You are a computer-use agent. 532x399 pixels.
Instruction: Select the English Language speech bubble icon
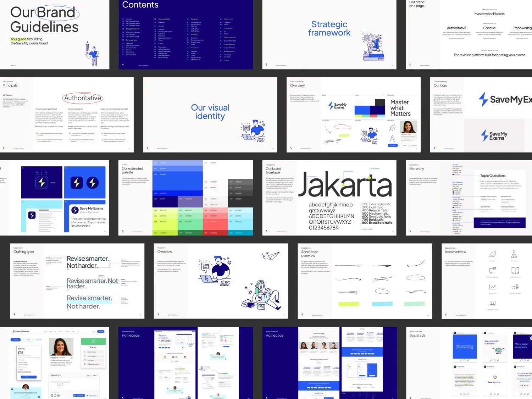point(492,271)
